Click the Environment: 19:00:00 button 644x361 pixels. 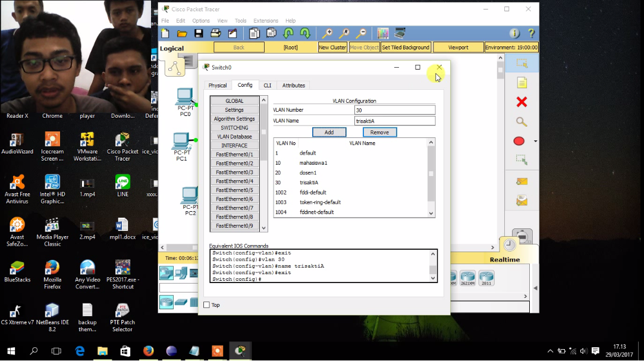point(511,48)
